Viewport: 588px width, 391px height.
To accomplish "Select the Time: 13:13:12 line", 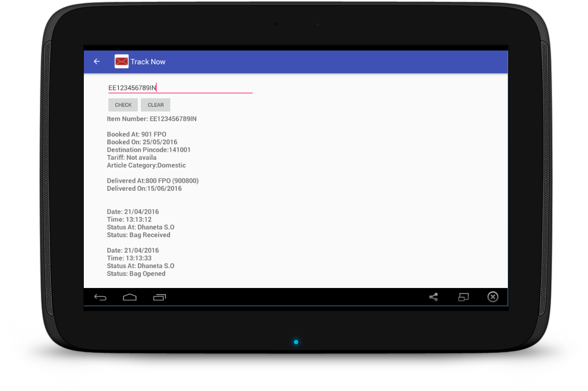I will (x=129, y=220).
